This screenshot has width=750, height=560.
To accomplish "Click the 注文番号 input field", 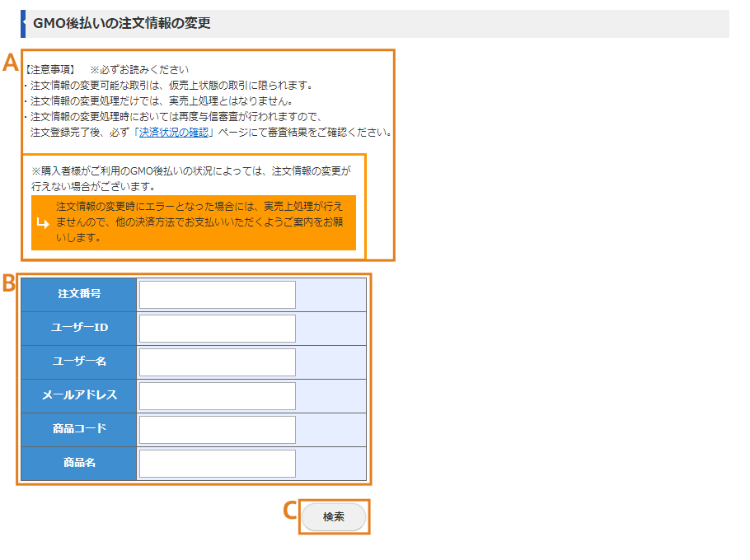I will tap(217, 295).
